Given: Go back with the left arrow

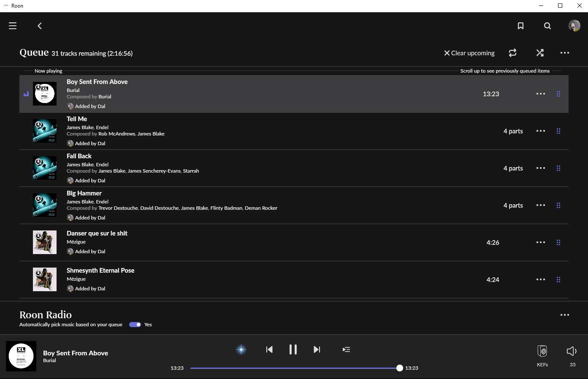Looking at the screenshot, I should (x=40, y=26).
